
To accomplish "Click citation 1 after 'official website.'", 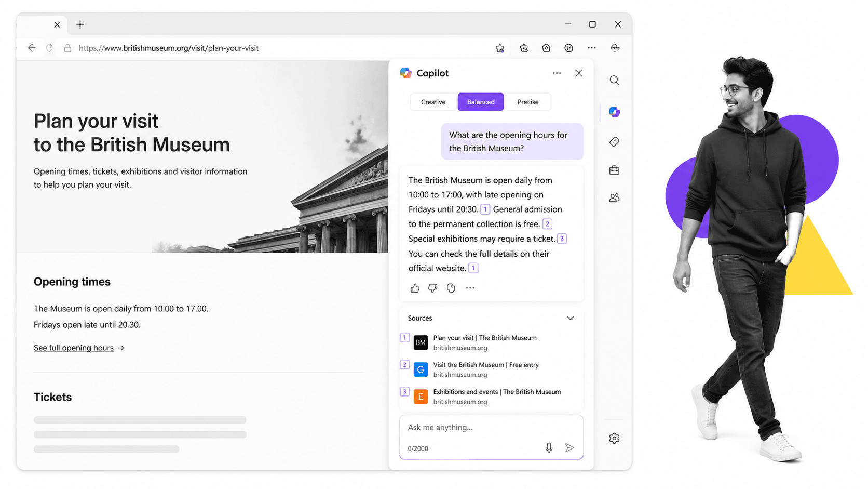I will pos(473,268).
